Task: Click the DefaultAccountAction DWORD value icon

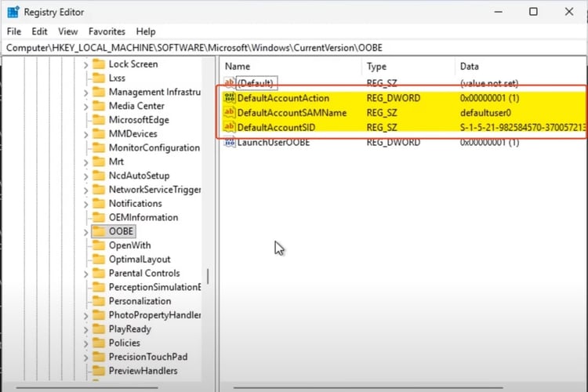Action: click(x=230, y=99)
